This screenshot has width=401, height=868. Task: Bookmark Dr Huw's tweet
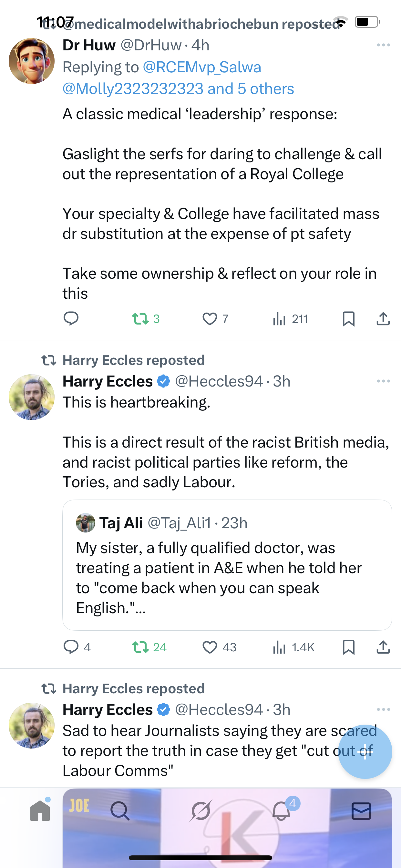tap(348, 318)
